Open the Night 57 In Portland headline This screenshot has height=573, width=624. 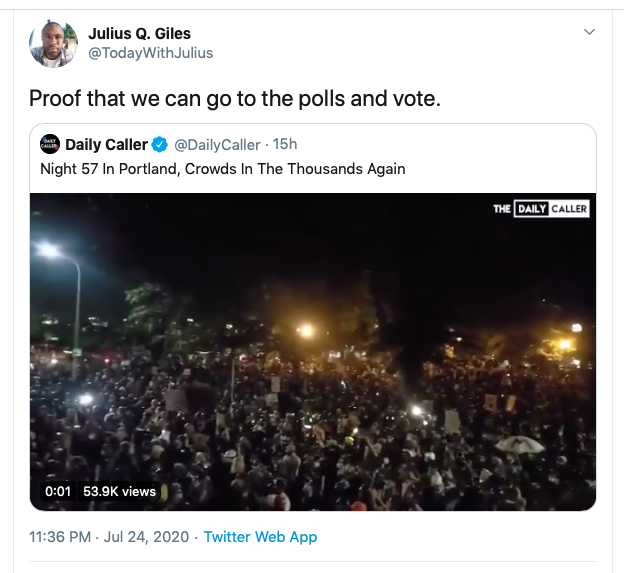point(222,169)
